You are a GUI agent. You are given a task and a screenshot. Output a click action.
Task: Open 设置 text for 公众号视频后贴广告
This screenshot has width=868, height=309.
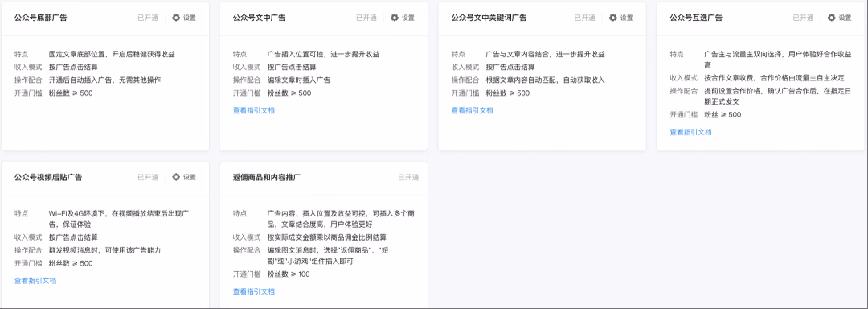tap(190, 177)
